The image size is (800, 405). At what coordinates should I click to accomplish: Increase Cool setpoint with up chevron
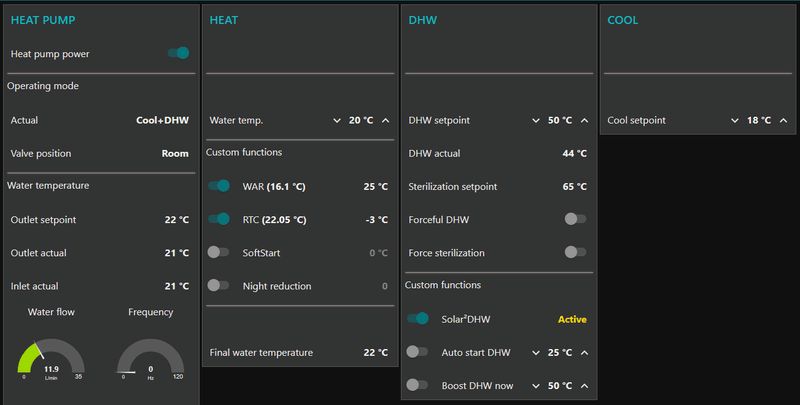(x=783, y=121)
